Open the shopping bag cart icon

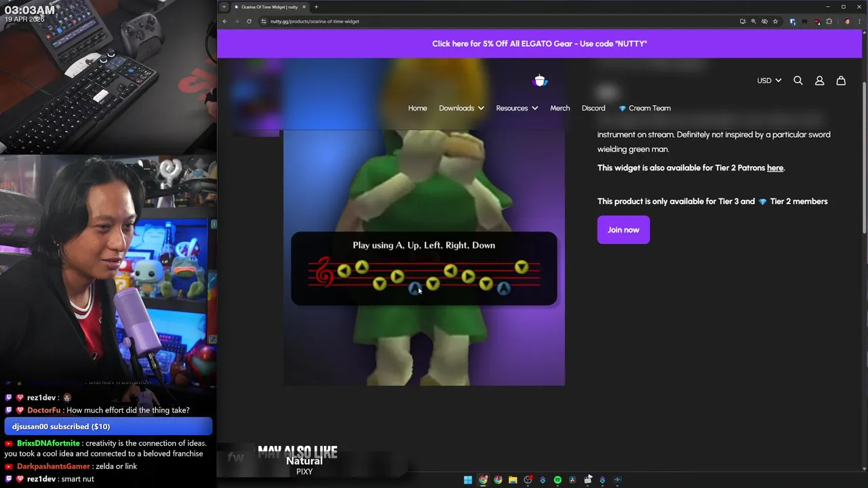(x=841, y=81)
